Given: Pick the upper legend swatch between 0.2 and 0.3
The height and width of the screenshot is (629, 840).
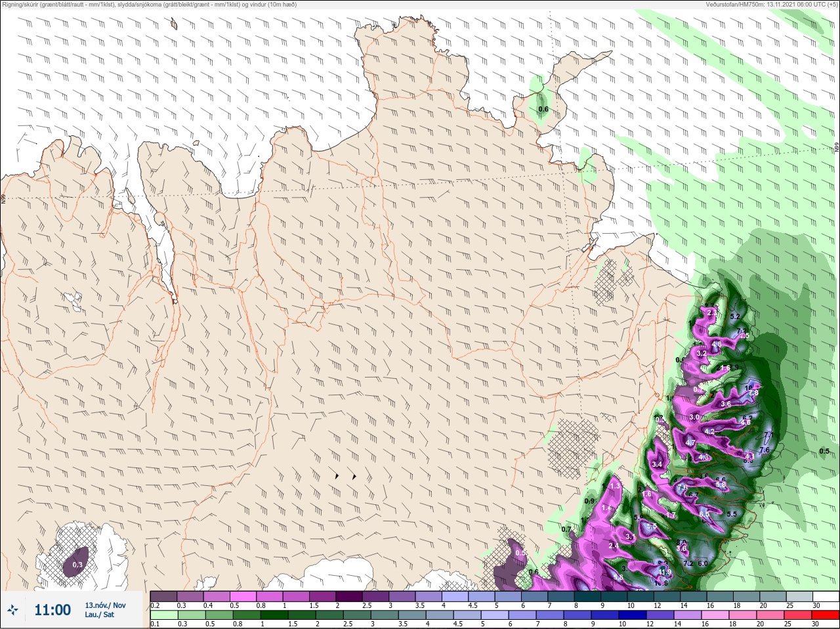Looking at the screenshot, I should [163, 596].
